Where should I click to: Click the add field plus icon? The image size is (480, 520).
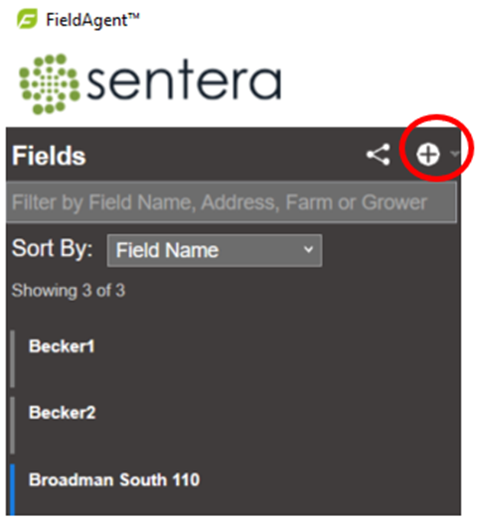428,154
